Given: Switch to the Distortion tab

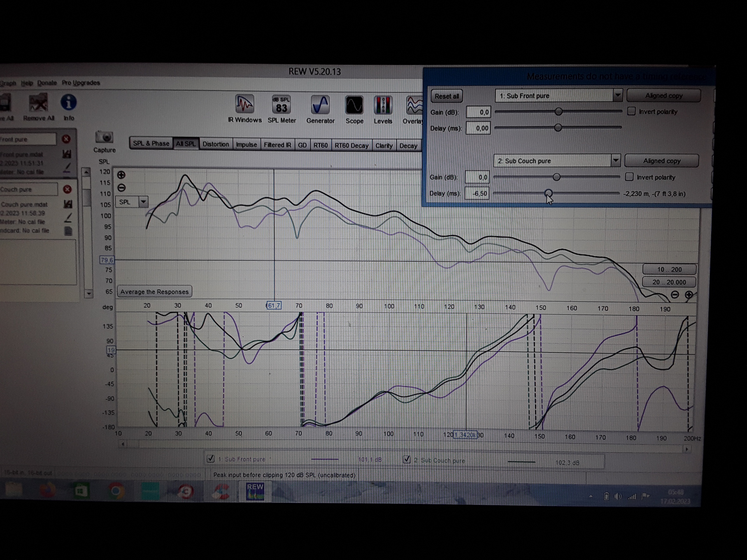Looking at the screenshot, I should pyautogui.click(x=216, y=144).
